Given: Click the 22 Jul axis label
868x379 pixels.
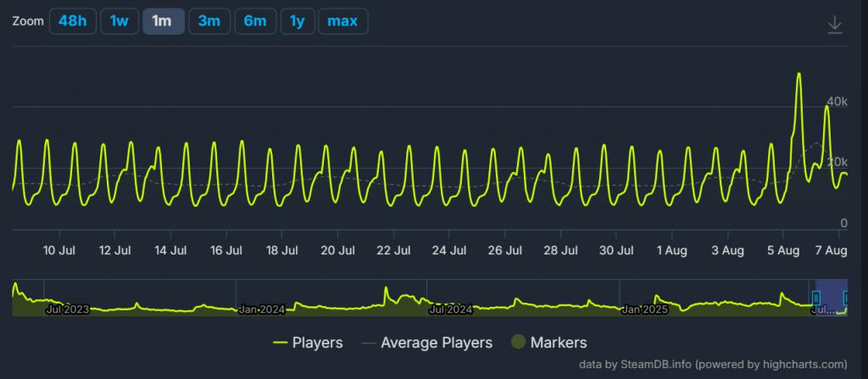Looking at the screenshot, I should (393, 250).
